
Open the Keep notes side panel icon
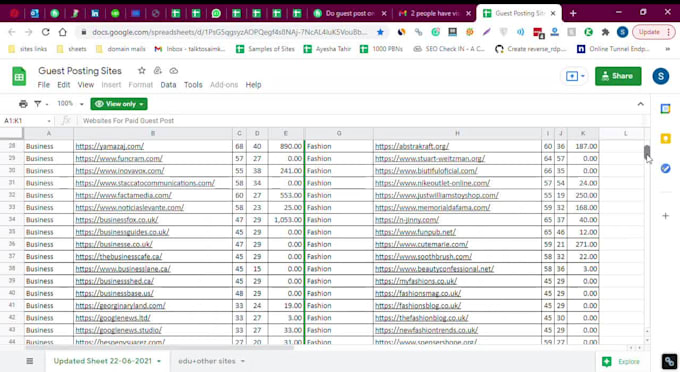click(665, 139)
